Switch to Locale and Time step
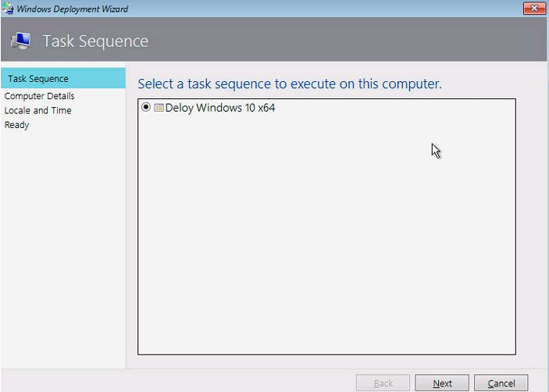Screen dimensions: 549x392 coord(37,110)
